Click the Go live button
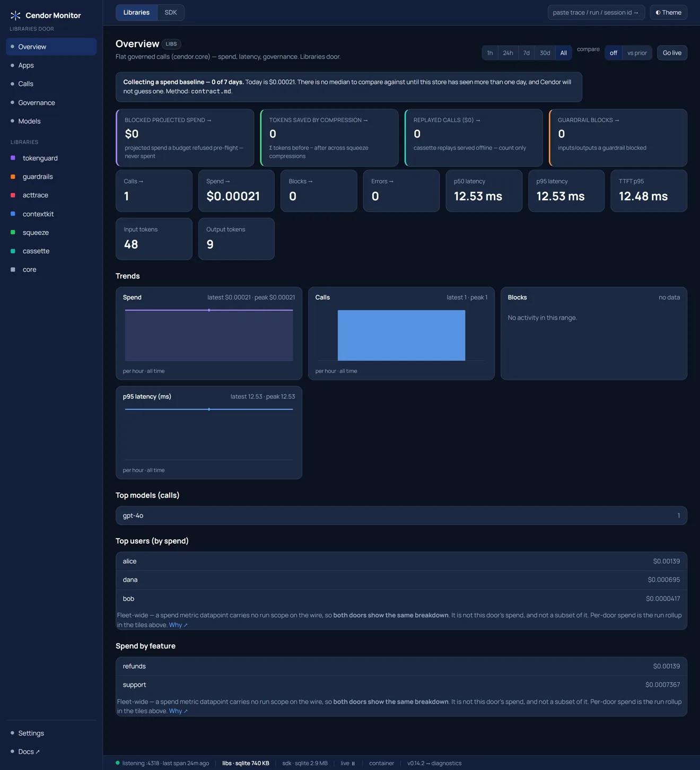The height and width of the screenshot is (770, 700). coord(672,52)
